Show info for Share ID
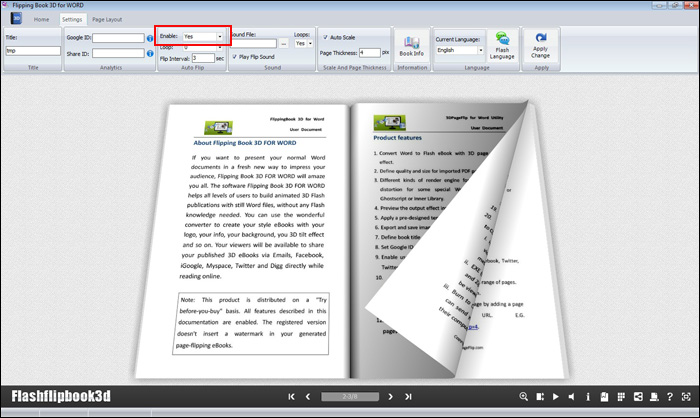700x418 pixels. coord(150,54)
